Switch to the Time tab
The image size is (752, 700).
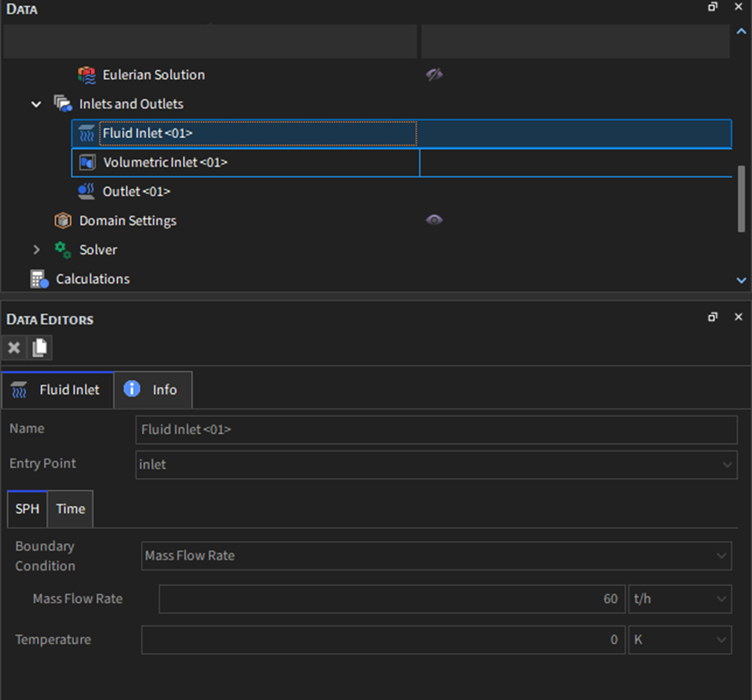click(x=70, y=509)
